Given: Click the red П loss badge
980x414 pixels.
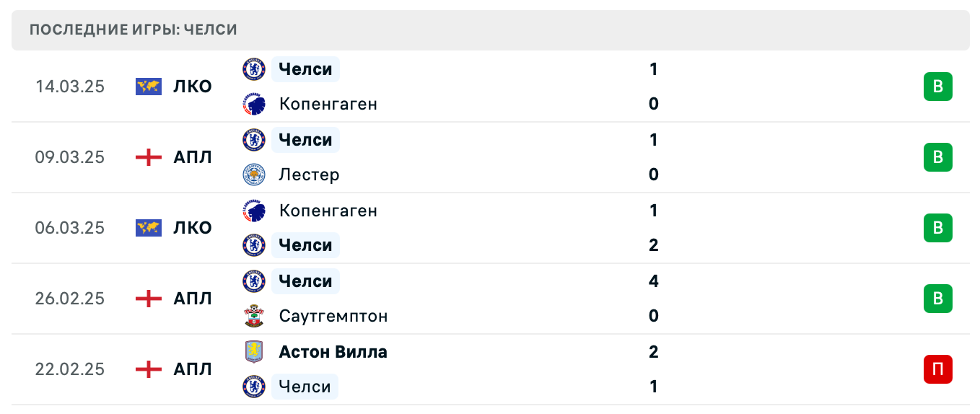Looking at the screenshot, I should coord(938,369).
